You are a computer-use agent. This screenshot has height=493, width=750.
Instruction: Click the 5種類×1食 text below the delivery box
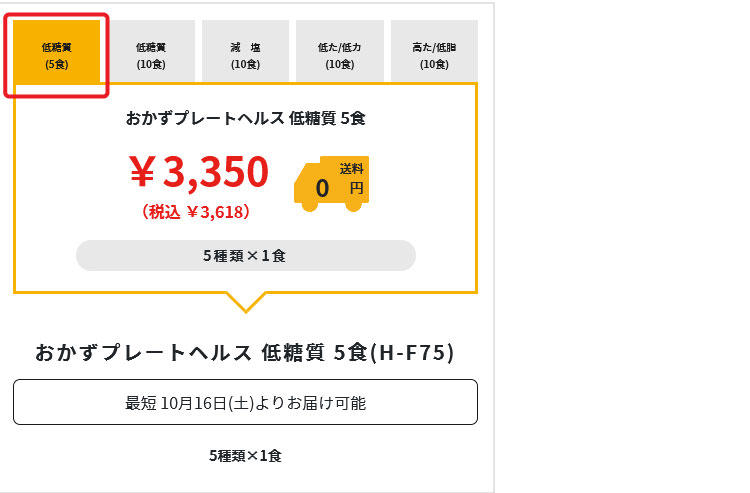245,456
